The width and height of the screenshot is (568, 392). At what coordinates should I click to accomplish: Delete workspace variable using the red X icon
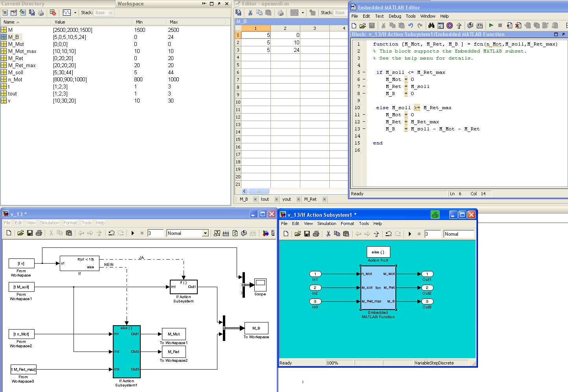53,13
